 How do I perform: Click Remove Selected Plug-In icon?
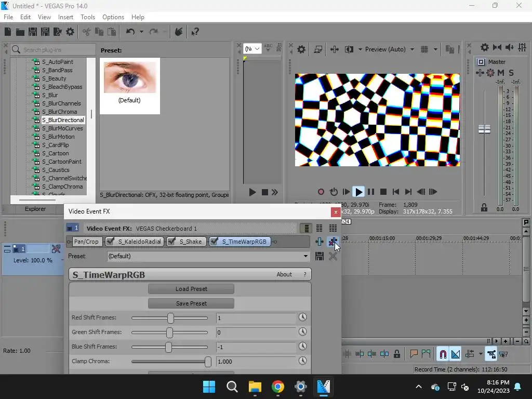(332, 242)
